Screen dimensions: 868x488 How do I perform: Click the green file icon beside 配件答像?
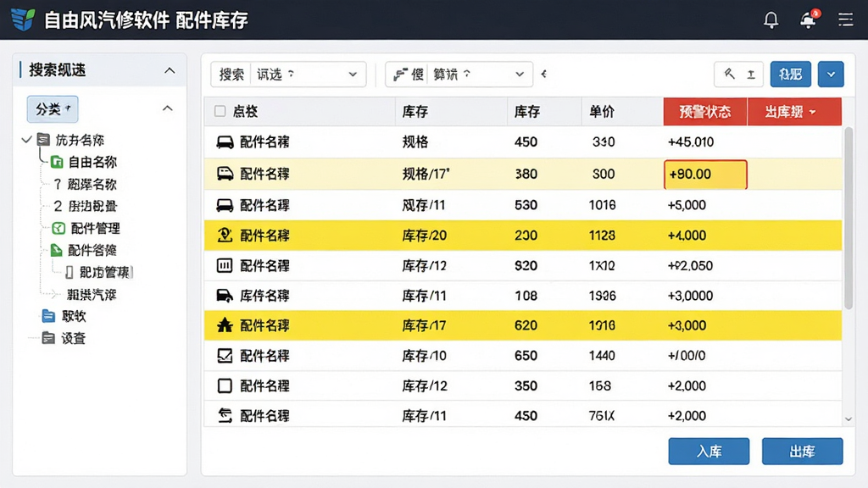pyautogui.click(x=57, y=250)
